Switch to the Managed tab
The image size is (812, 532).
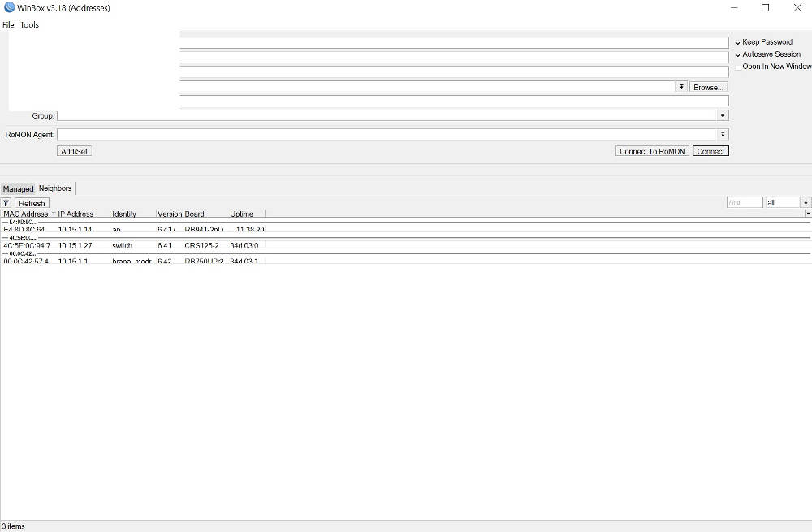18,188
